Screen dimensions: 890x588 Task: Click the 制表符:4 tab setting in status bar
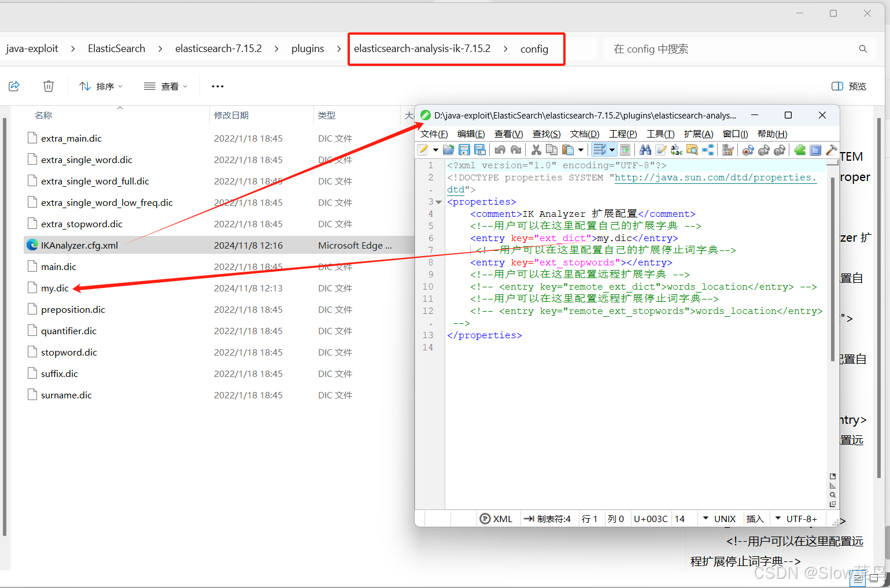point(547,519)
